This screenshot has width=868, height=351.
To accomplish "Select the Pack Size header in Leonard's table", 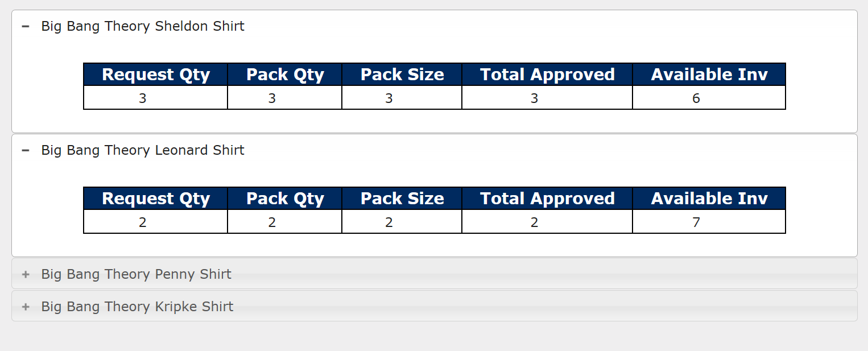I will pos(401,198).
